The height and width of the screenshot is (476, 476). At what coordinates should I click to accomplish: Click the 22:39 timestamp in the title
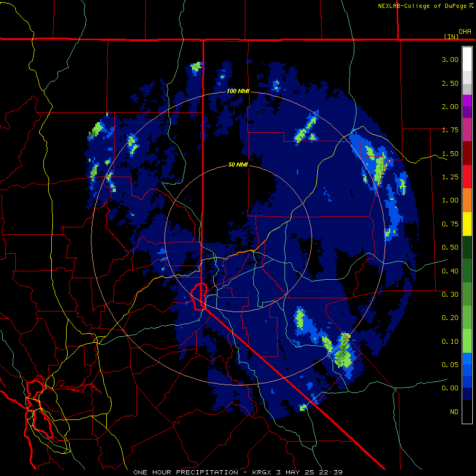coord(332,472)
